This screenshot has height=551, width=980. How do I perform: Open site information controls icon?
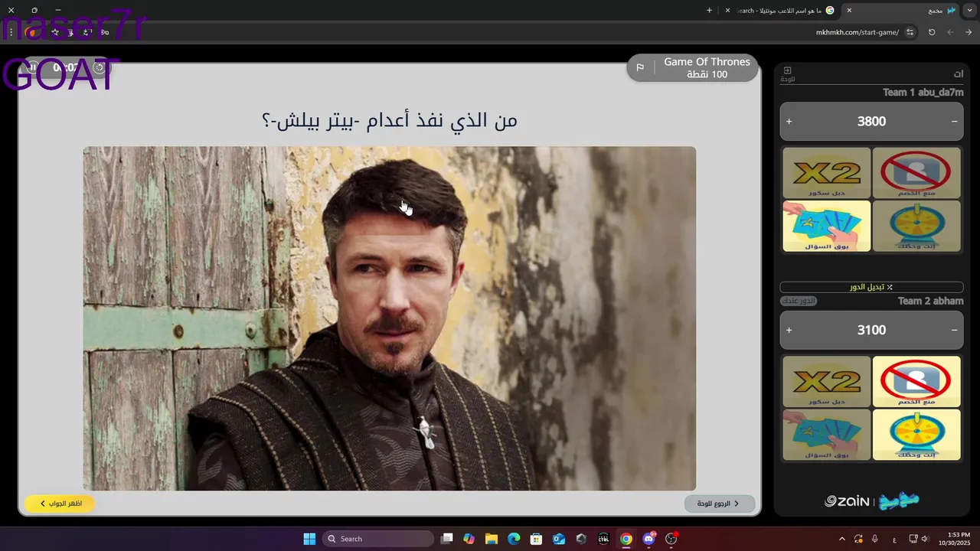pyautogui.click(x=910, y=32)
